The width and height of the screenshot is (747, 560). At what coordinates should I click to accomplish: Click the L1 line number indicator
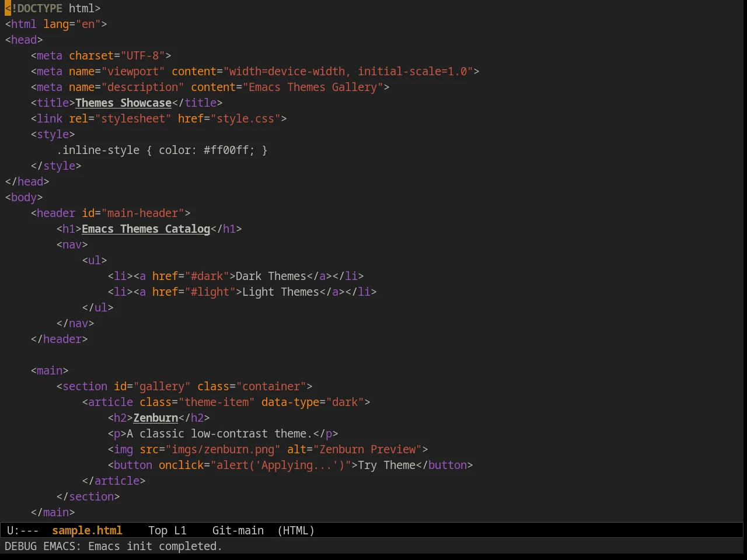pyautogui.click(x=180, y=530)
